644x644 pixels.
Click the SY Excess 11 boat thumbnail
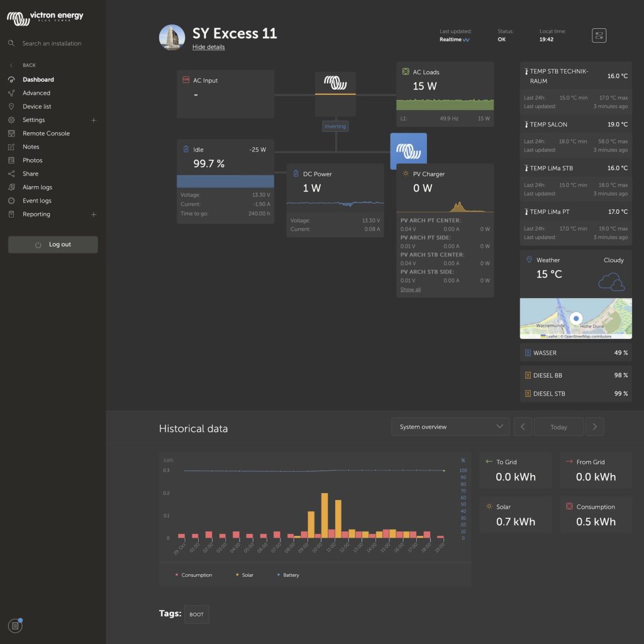click(172, 37)
